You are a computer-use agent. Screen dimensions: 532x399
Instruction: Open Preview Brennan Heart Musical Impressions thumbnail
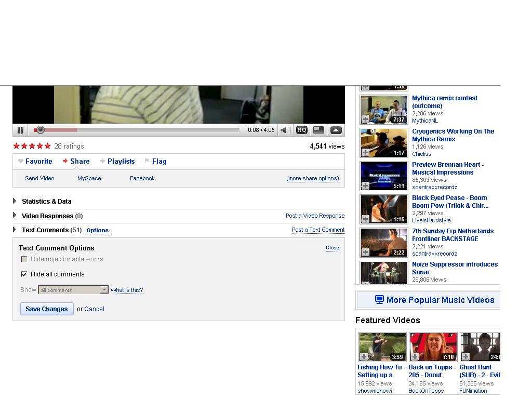click(x=384, y=176)
